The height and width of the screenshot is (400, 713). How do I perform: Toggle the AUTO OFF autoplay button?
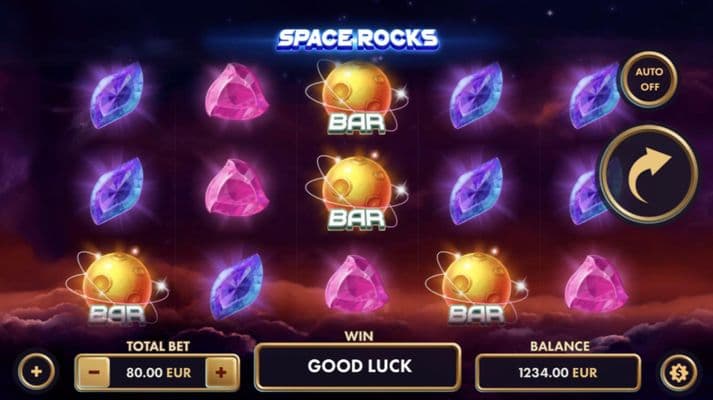pos(649,79)
